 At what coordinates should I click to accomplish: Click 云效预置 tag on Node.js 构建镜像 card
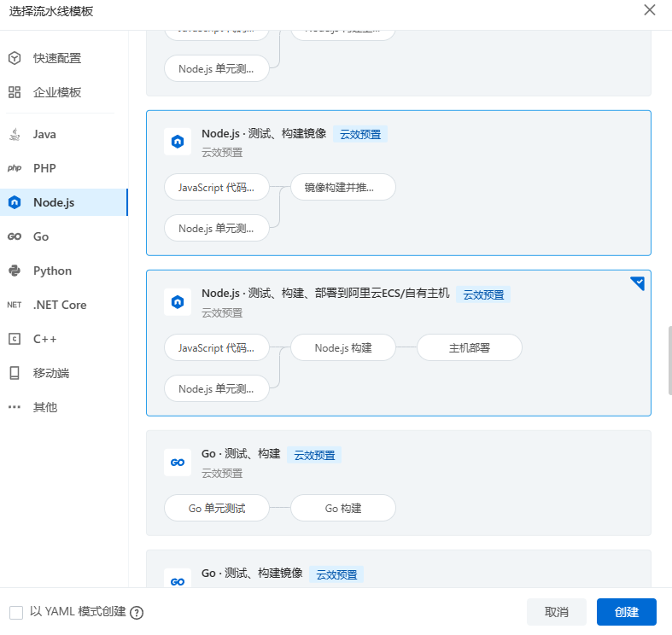(x=360, y=135)
